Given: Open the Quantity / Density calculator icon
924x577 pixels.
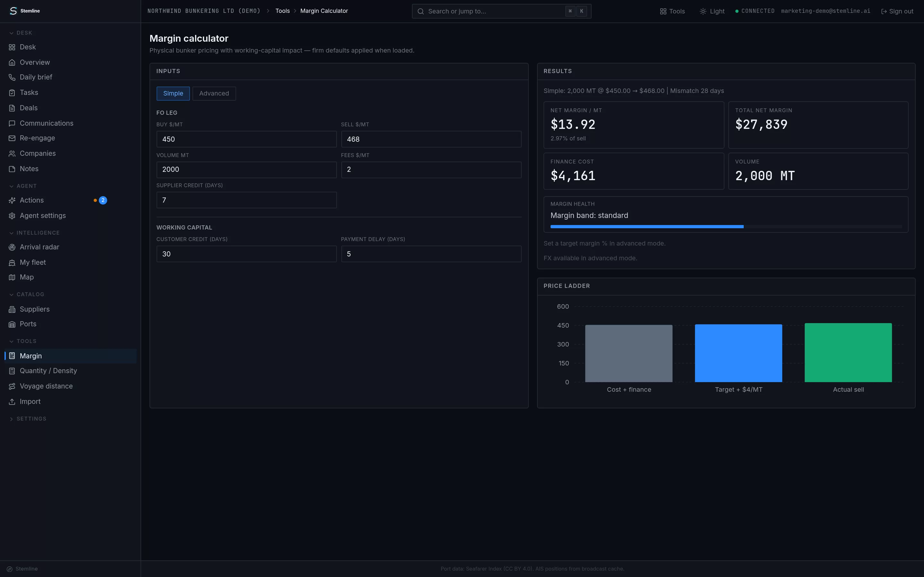Looking at the screenshot, I should 12,371.
